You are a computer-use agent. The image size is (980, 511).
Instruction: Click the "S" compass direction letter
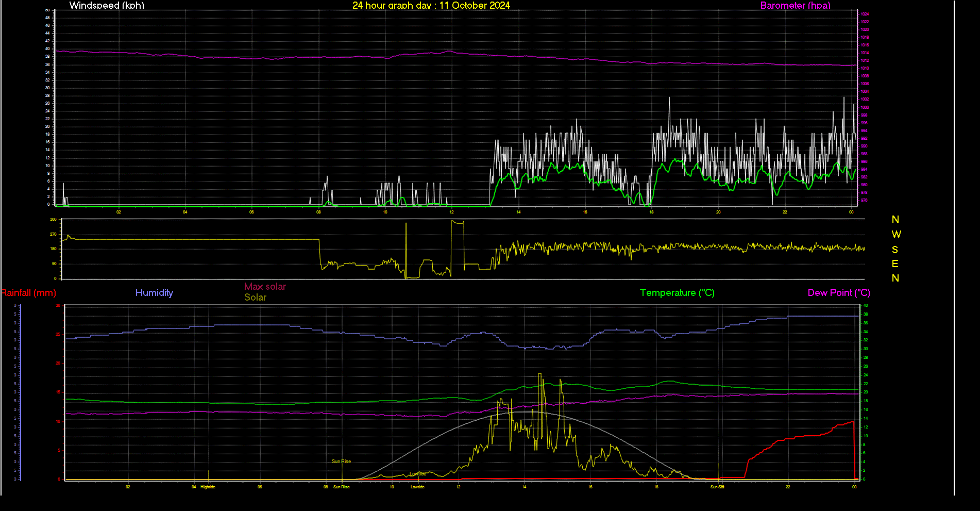pyautogui.click(x=895, y=250)
